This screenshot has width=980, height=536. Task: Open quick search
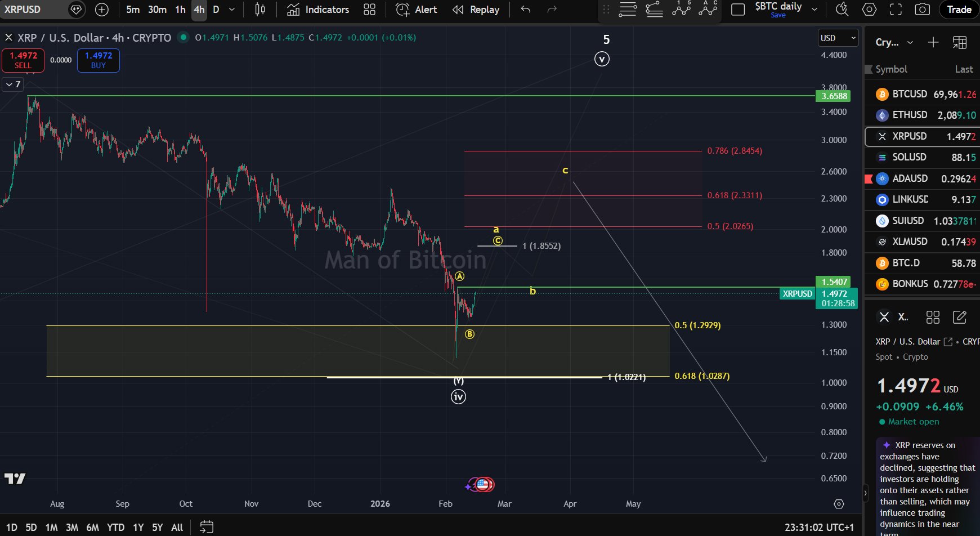[842, 10]
